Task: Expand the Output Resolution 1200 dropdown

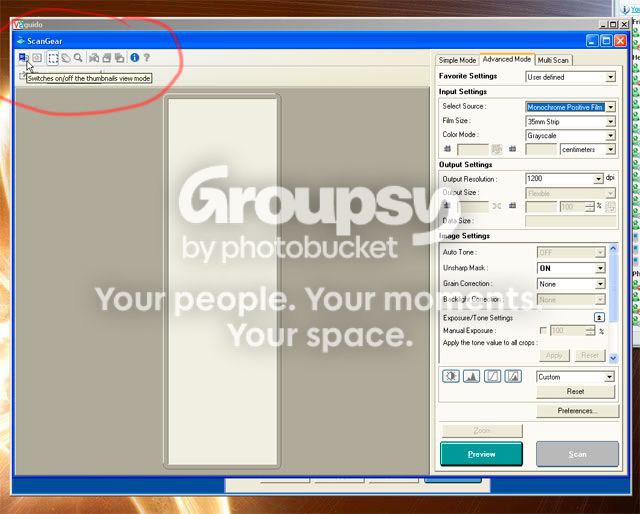Action: 564,178
